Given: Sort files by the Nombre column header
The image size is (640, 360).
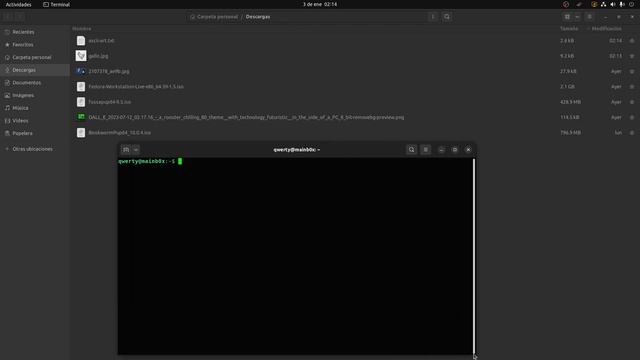Looking at the screenshot, I should pos(82,29).
